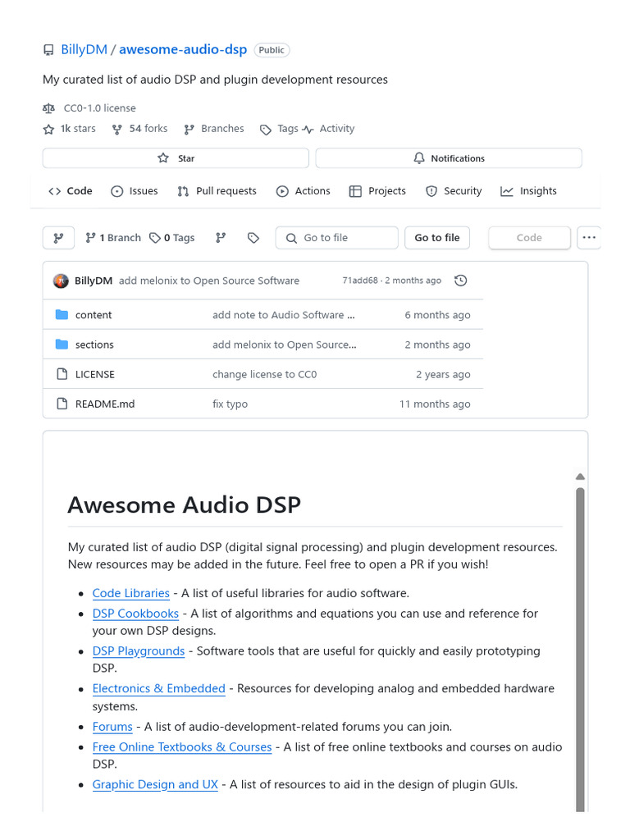The width and height of the screenshot is (630, 840).
Task: Star this repository
Action: (x=176, y=158)
